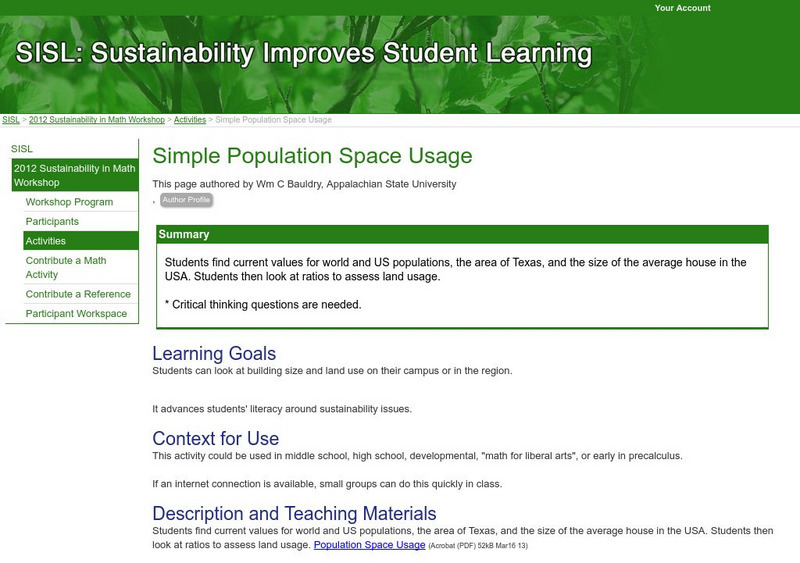Click the Author Profile button
This screenshot has height=563, width=800.
click(186, 200)
